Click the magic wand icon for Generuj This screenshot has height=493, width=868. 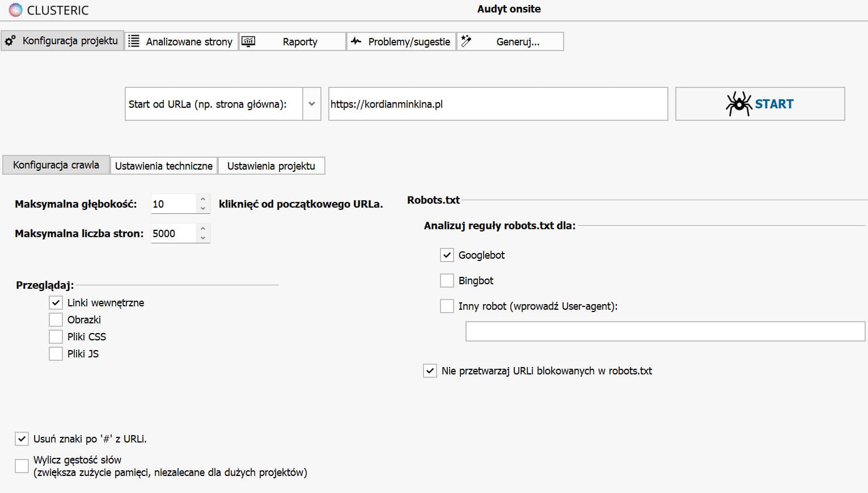tap(466, 41)
